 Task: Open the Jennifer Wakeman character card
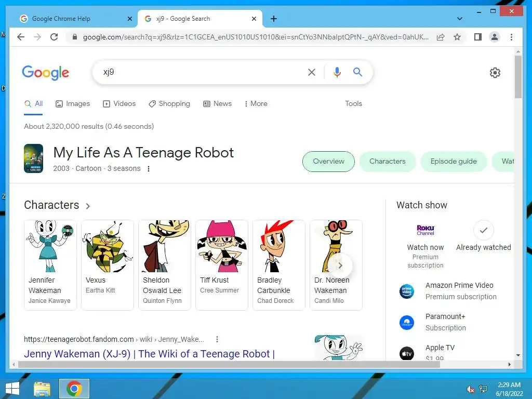[50, 265]
